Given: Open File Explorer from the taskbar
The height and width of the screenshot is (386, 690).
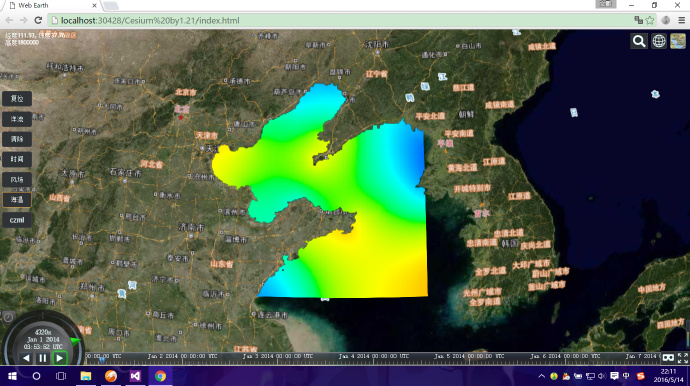Looking at the screenshot, I should coord(85,376).
